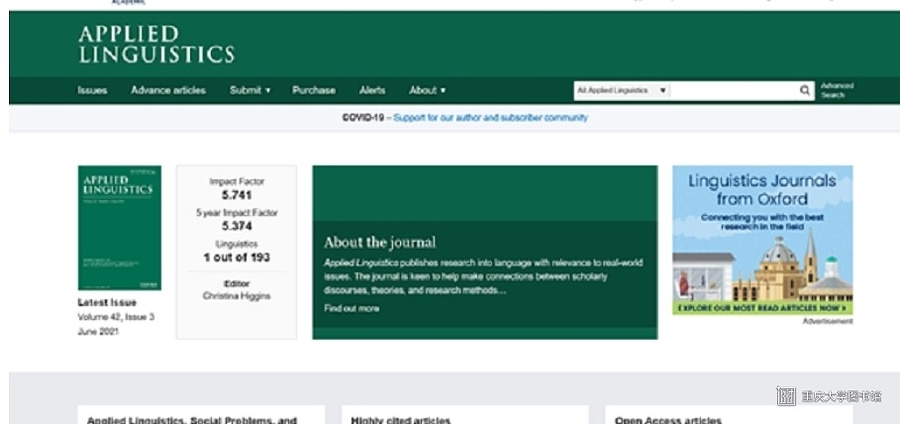The image size is (900, 424).
Task: Click the Latest Issue heading
Action: [107, 302]
